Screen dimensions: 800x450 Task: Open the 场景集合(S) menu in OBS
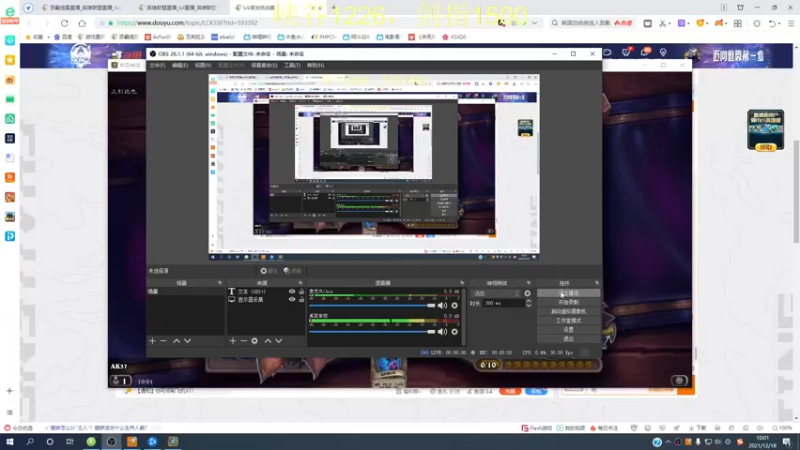point(264,65)
